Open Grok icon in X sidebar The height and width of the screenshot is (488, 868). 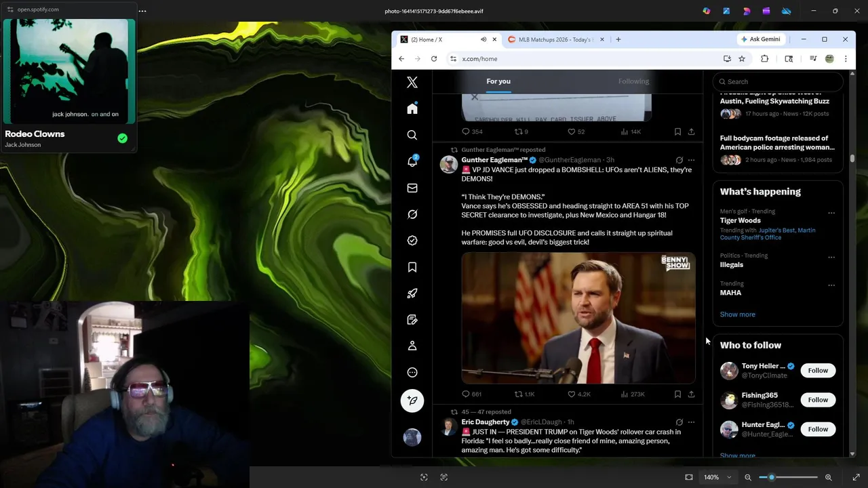coord(412,214)
